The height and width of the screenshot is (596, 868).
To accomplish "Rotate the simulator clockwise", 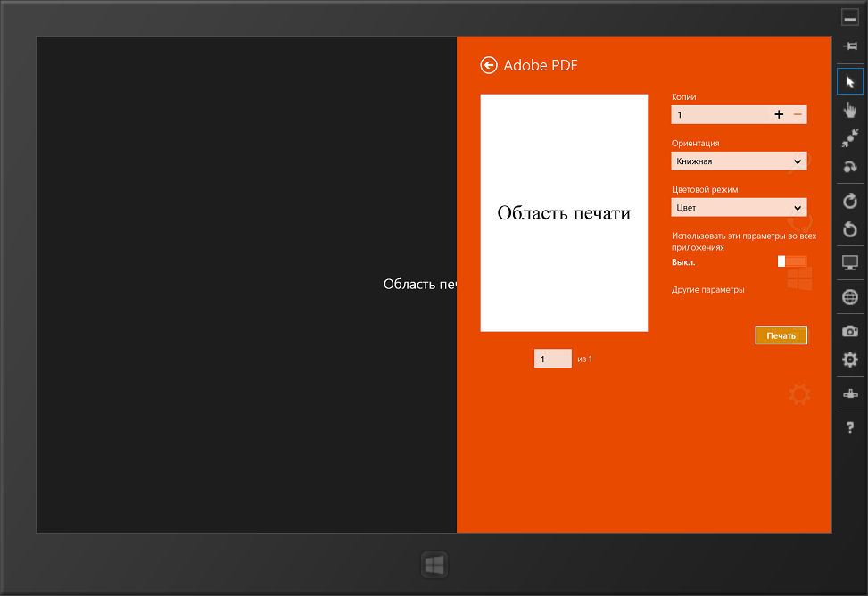I will pos(850,201).
